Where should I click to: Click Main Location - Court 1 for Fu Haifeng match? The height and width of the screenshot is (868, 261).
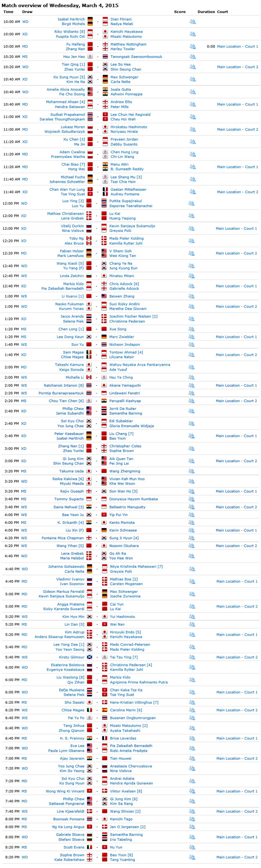coord(238,46)
